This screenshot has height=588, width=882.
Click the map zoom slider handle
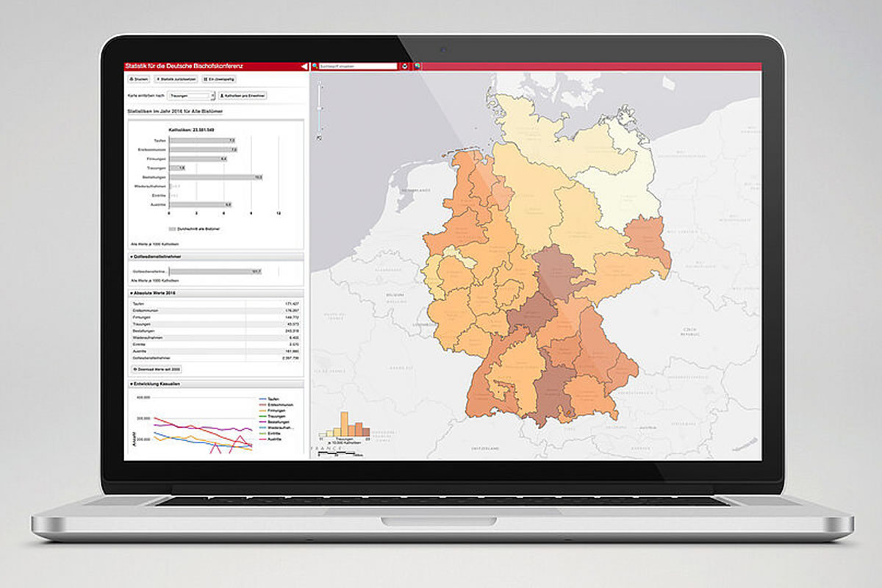coord(319,109)
